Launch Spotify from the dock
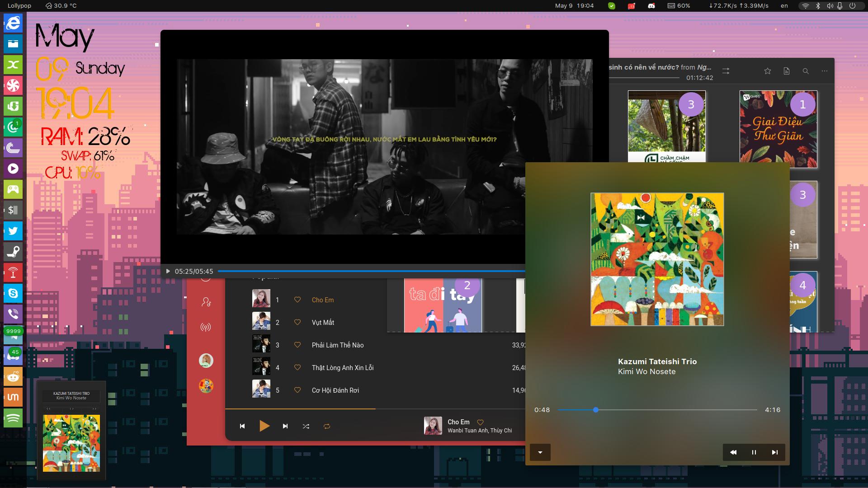 tap(13, 418)
